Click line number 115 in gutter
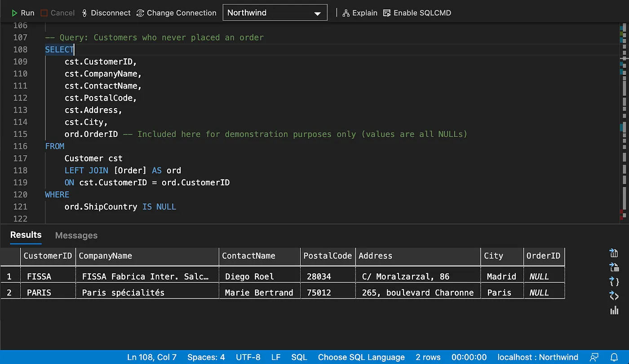Screen dimensions: 629x364 point(20,134)
